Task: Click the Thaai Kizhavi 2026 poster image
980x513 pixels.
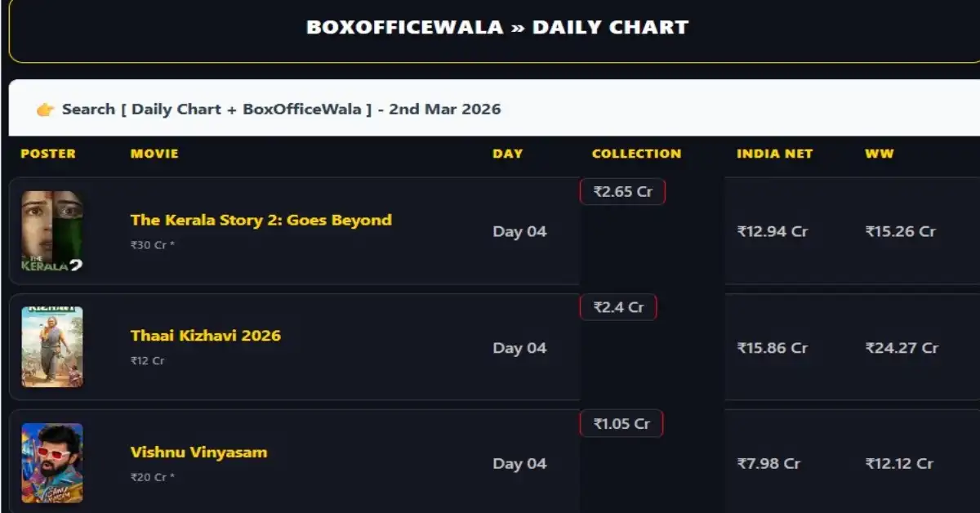Action: [x=52, y=347]
